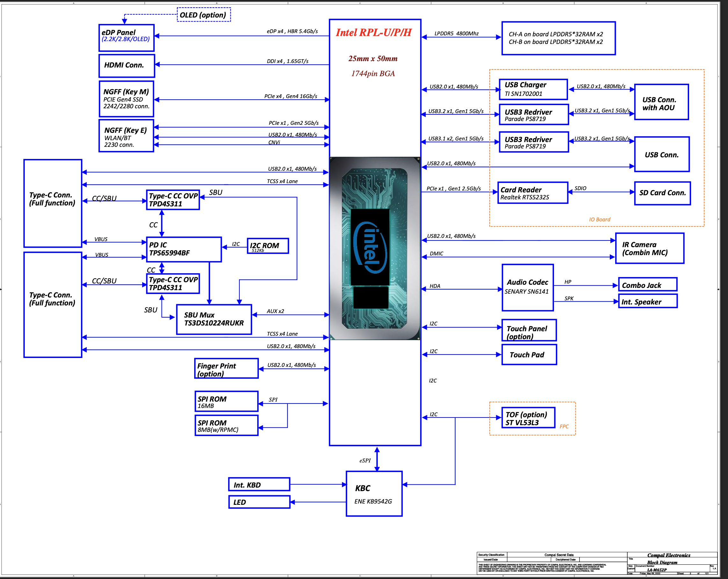Select the SPI ROM 8MB(w/RPMC) block

pos(227,425)
